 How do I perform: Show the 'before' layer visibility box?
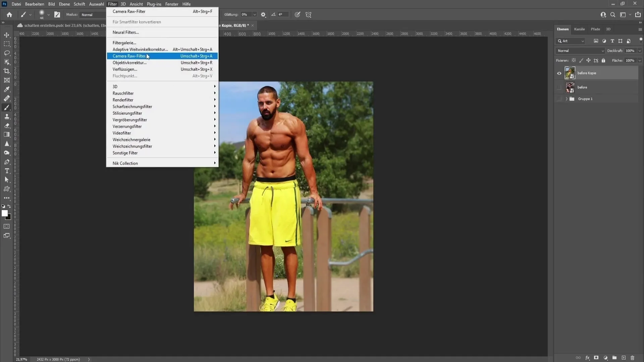tap(559, 87)
